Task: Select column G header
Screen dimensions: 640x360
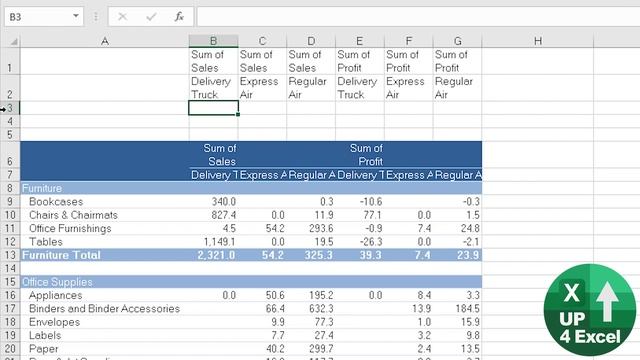Action: point(458,41)
